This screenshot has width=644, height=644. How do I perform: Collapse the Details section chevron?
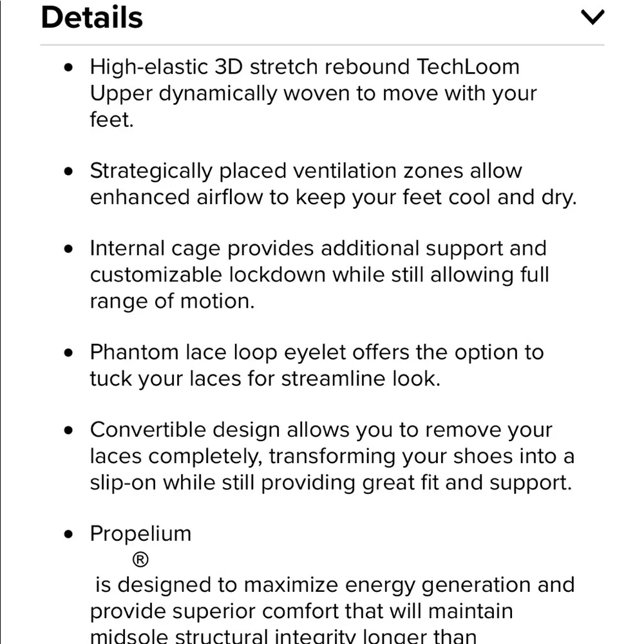point(592,17)
